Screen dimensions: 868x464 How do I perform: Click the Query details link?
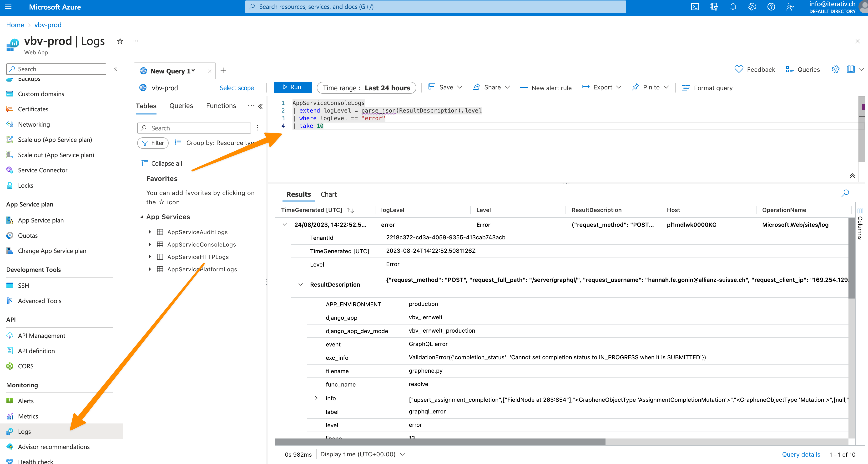pos(801,454)
